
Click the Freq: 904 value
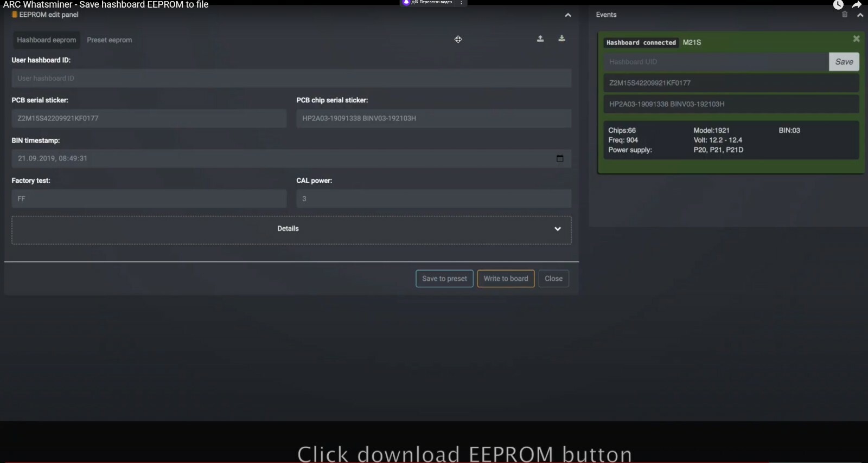click(623, 140)
